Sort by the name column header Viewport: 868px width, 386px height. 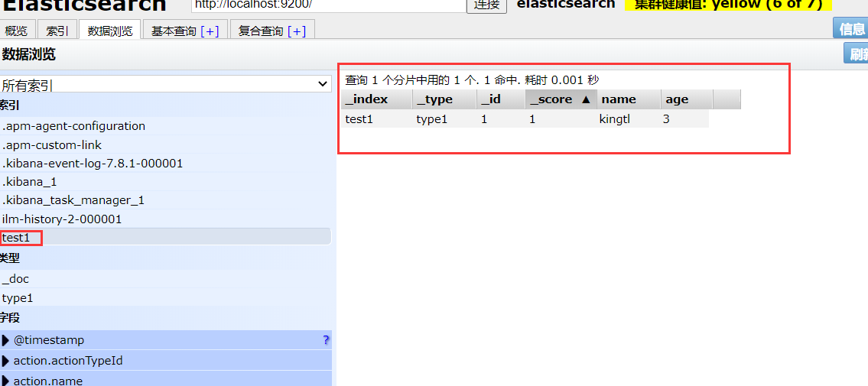click(x=629, y=99)
